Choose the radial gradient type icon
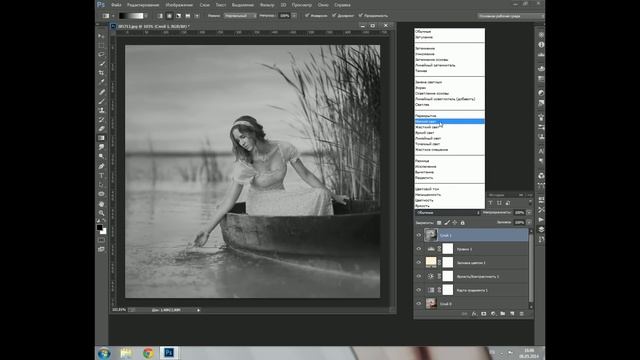640x360 pixels. tap(169, 16)
